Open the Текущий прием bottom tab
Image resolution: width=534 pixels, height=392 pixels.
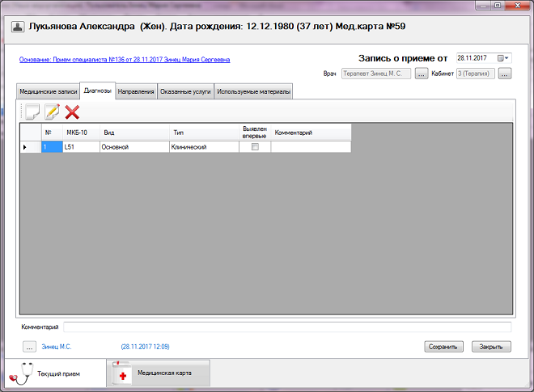point(56,373)
